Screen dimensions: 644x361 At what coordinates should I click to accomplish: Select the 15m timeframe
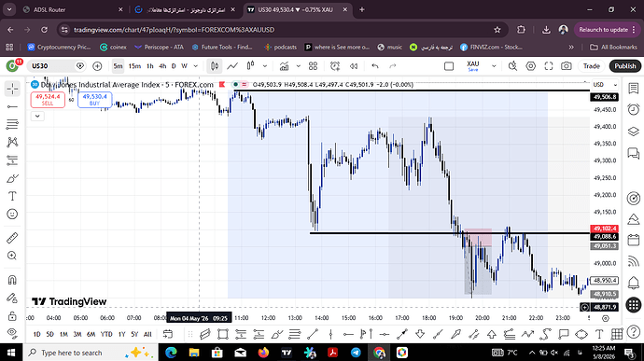134,66
